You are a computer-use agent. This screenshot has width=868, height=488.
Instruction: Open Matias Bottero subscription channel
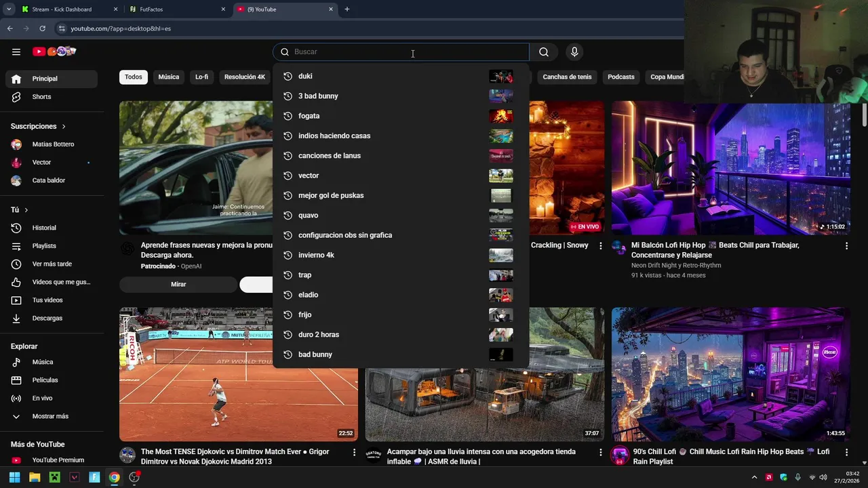[x=52, y=144]
